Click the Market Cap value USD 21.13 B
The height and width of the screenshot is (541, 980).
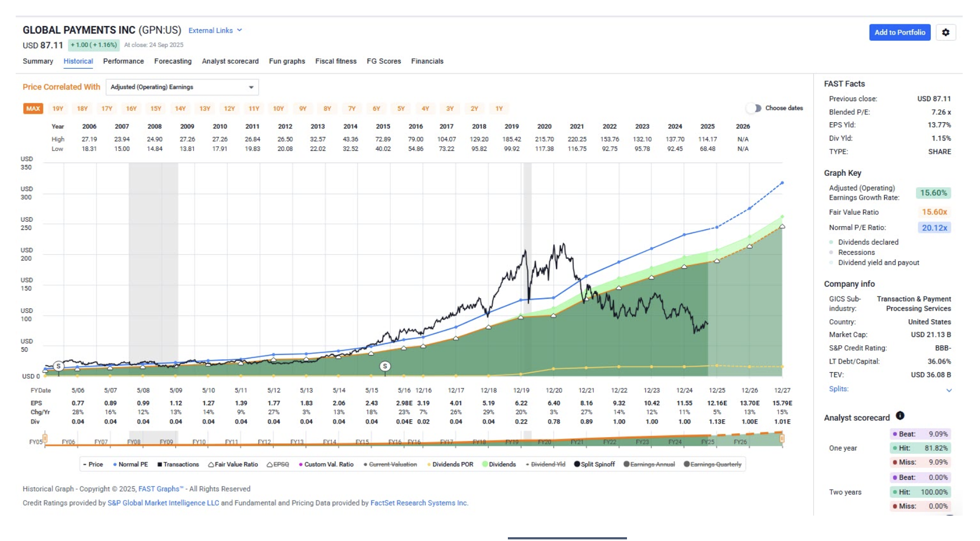coord(931,335)
